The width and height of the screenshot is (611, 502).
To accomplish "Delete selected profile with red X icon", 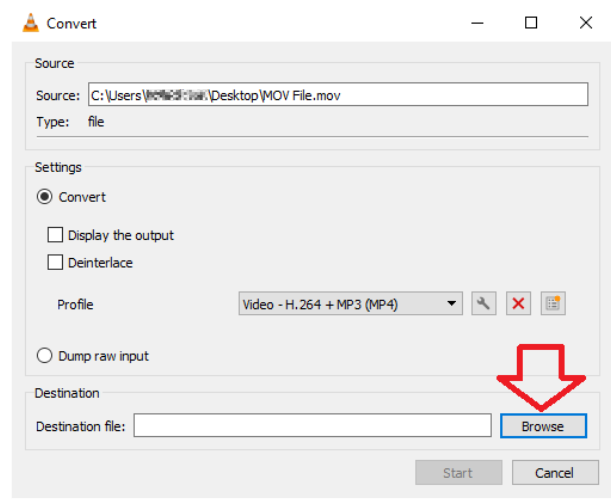I will coord(518,304).
